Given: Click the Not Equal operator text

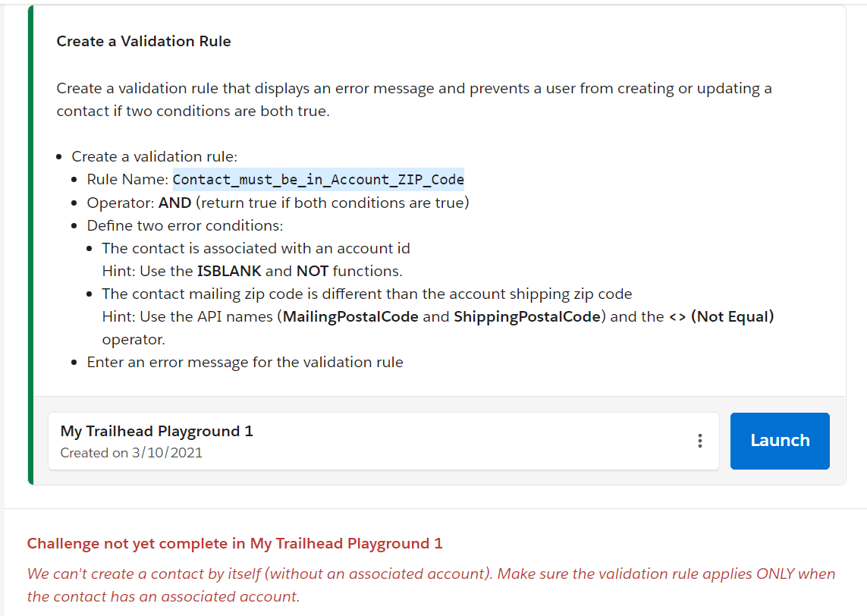Looking at the screenshot, I should coord(730,316).
